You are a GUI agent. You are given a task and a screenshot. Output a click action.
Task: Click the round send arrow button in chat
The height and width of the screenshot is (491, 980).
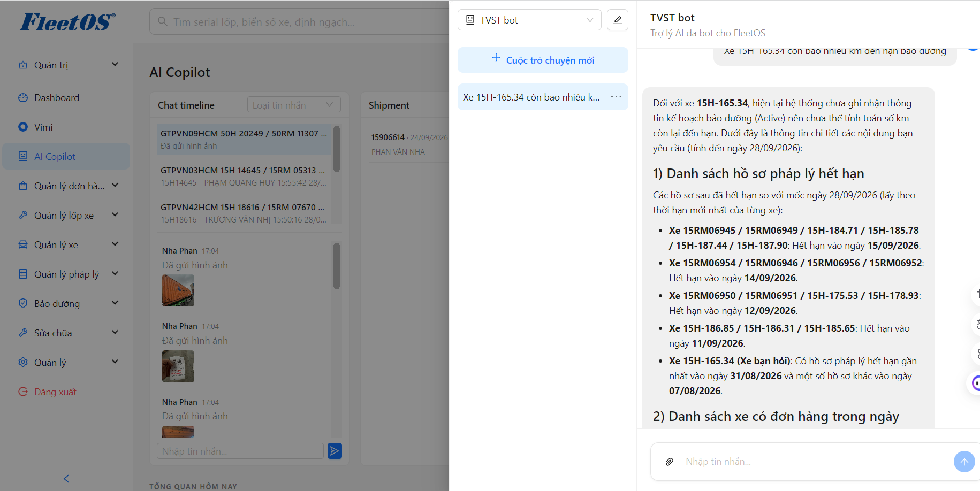point(964,462)
